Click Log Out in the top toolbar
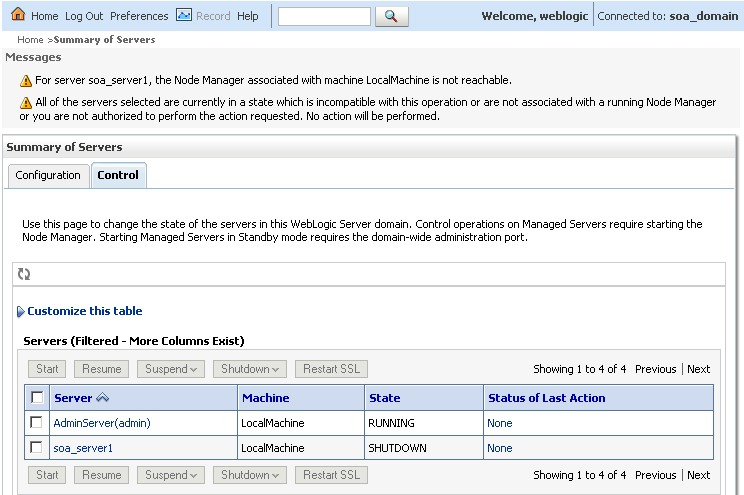This screenshot has height=495, width=744. pyautogui.click(x=84, y=16)
